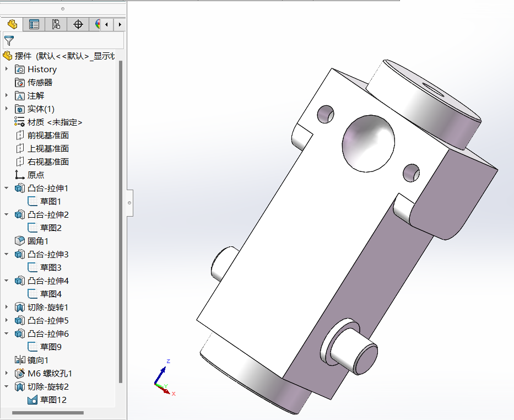Click the 实体(1) folder icon
The image size is (514, 420).
[x=20, y=109]
